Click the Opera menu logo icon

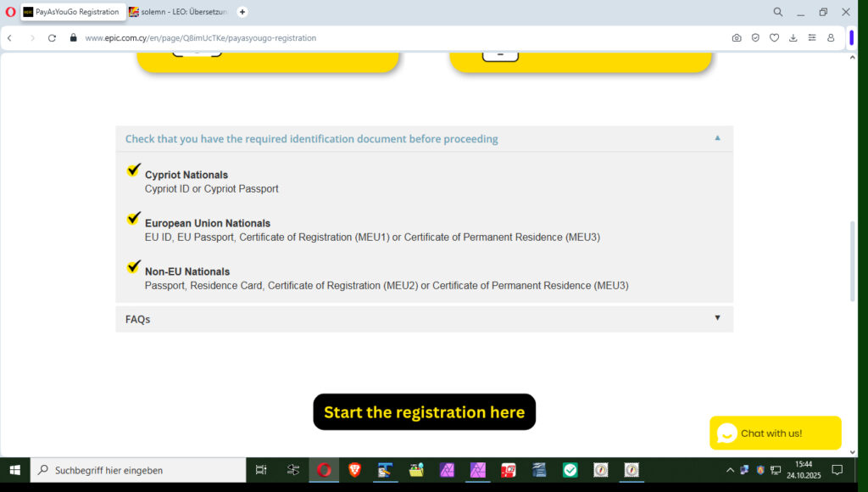click(10, 12)
